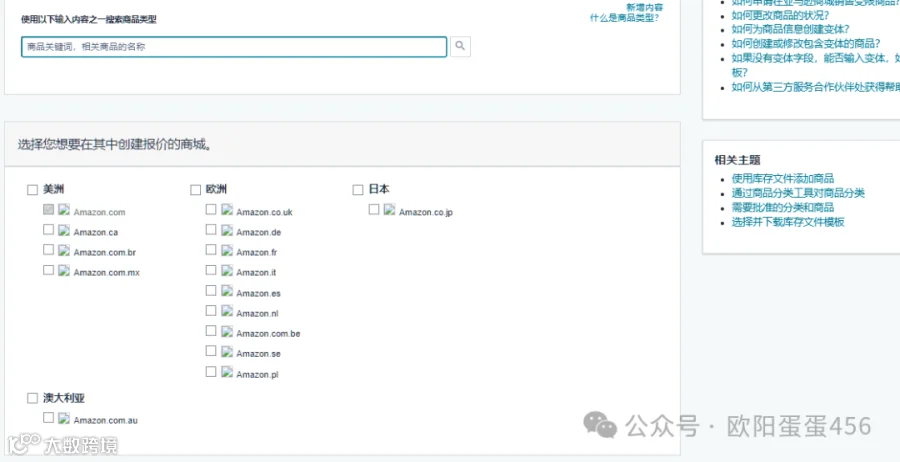Click the Amazon.com.mx label text

point(106,273)
